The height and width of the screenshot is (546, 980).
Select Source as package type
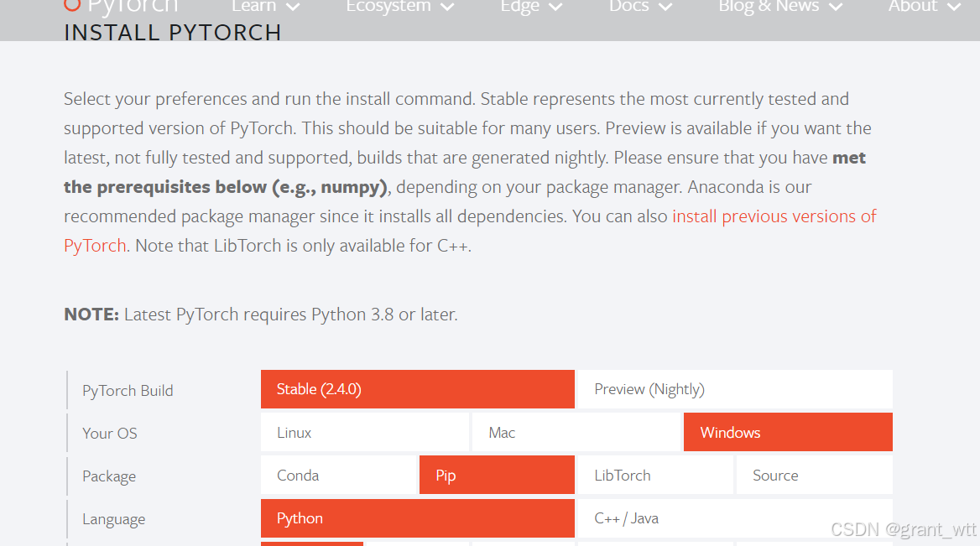coord(813,476)
